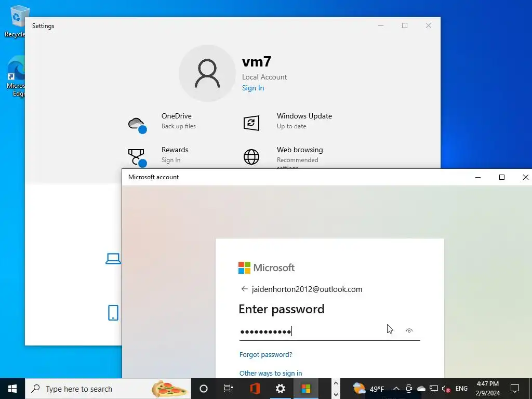
Task: Click the password reveal eye icon
Action: coord(409,331)
